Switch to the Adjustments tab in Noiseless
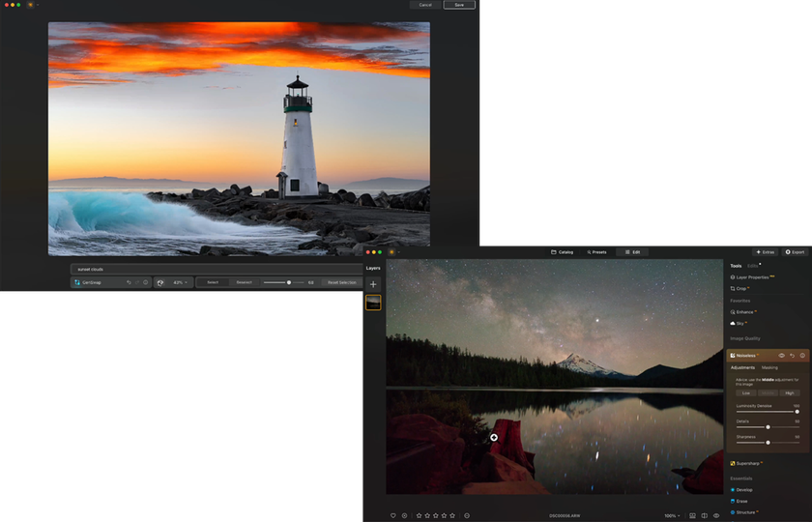The image size is (812, 522). (x=742, y=367)
